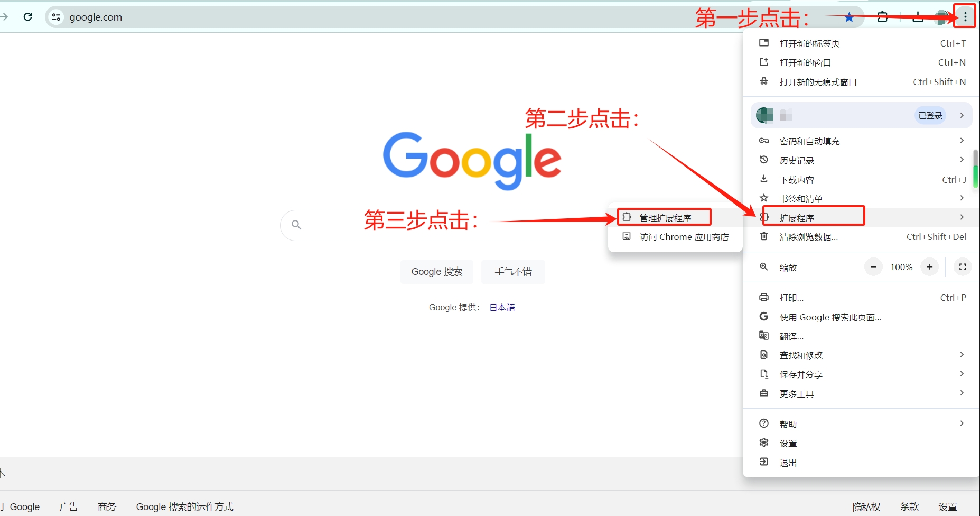Click the printer icon beside 打印

[764, 297]
